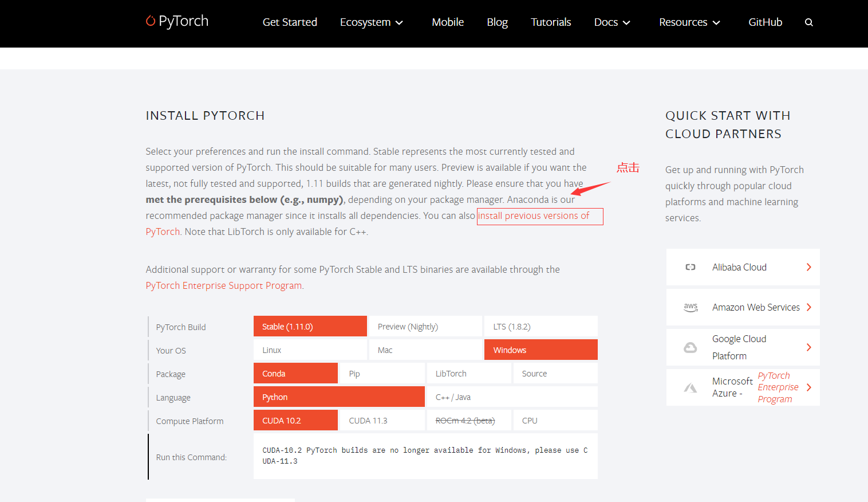
Task: Open Google Cloud Platform chevron arrow
Action: click(809, 347)
